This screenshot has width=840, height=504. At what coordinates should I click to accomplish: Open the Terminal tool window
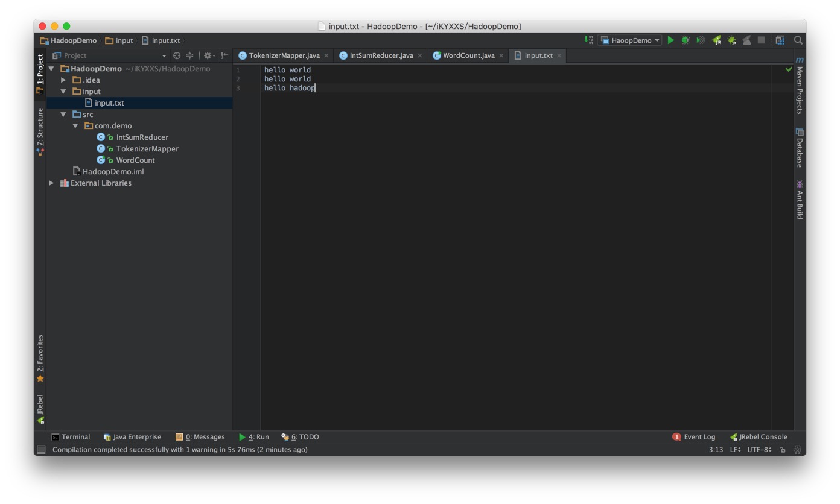tap(71, 437)
